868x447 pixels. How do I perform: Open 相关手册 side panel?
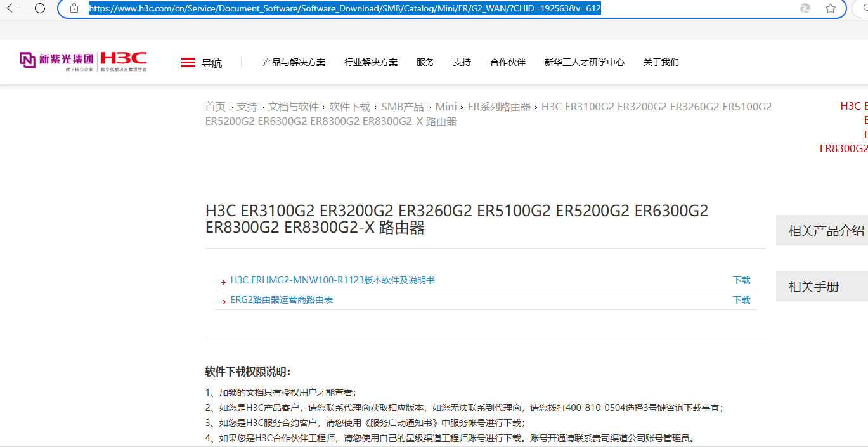(822, 286)
